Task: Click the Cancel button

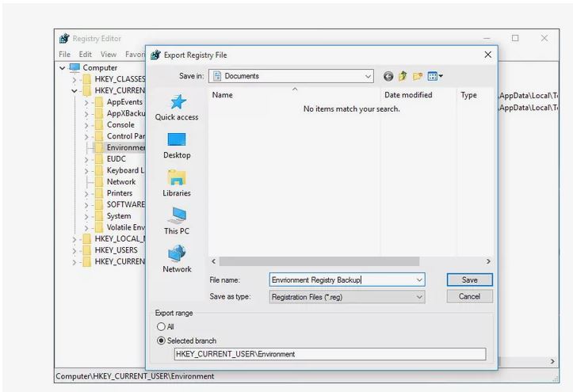Action: tap(470, 296)
